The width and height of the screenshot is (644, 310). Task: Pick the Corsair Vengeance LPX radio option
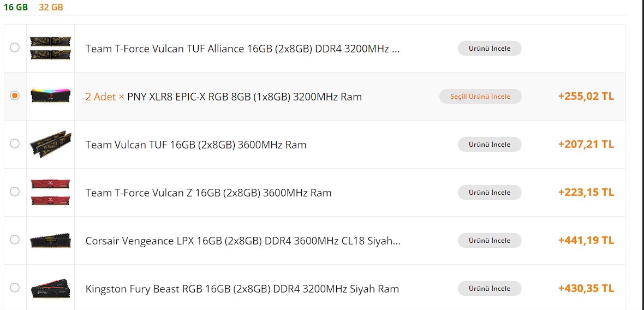[x=15, y=240]
